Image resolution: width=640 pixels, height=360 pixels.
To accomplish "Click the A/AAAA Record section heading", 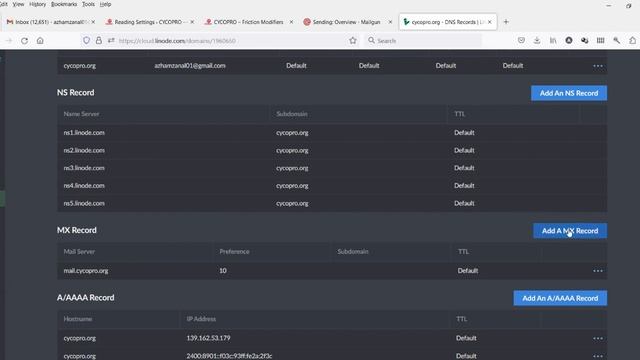I will click(x=85, y=298).
